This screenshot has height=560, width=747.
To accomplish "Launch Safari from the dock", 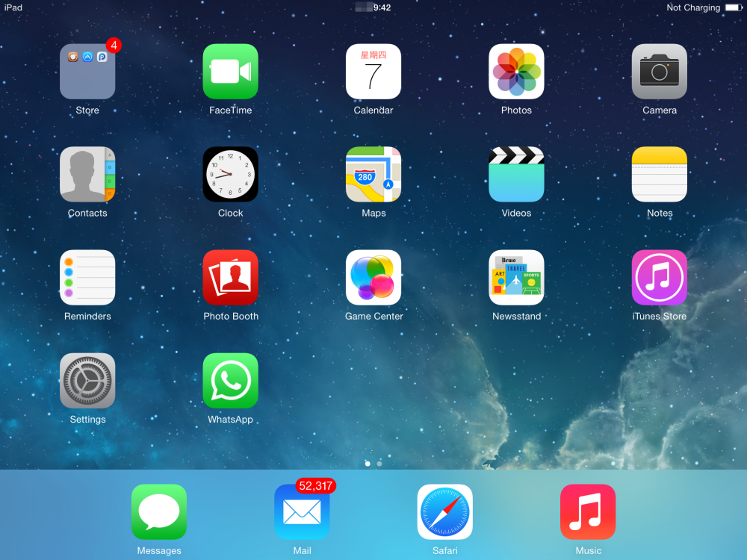I will [444, 512].
